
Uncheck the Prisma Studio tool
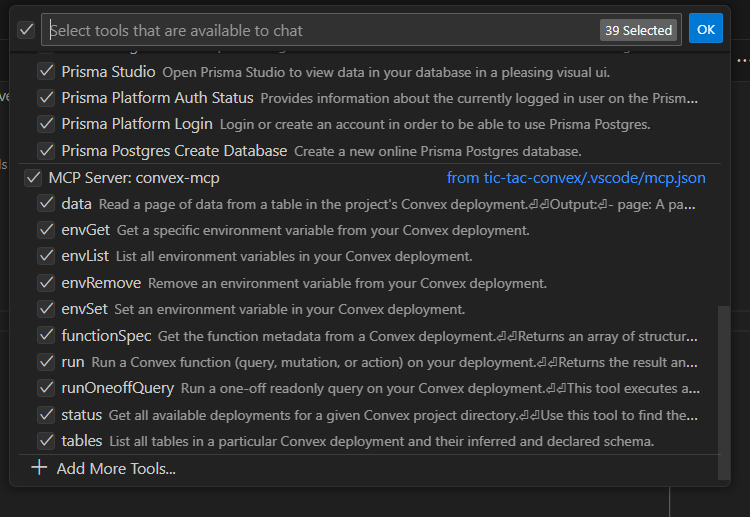tap(46, 71)
